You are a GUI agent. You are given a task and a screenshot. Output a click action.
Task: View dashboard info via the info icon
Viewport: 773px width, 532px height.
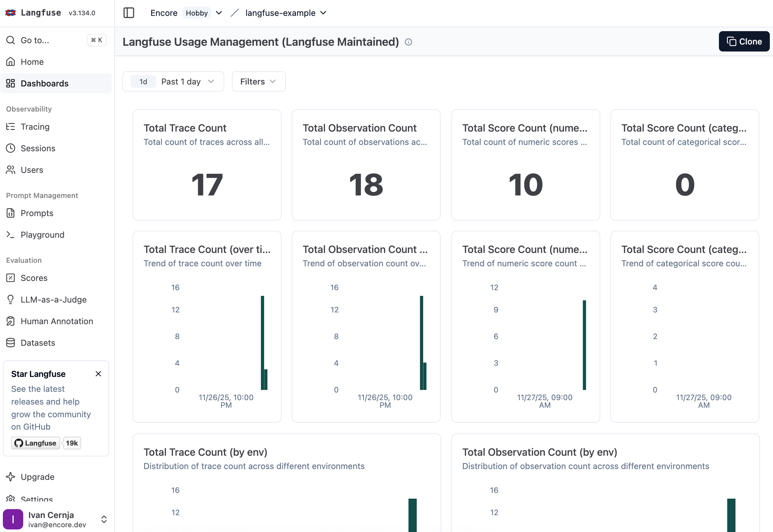click(x=408, y=42)
